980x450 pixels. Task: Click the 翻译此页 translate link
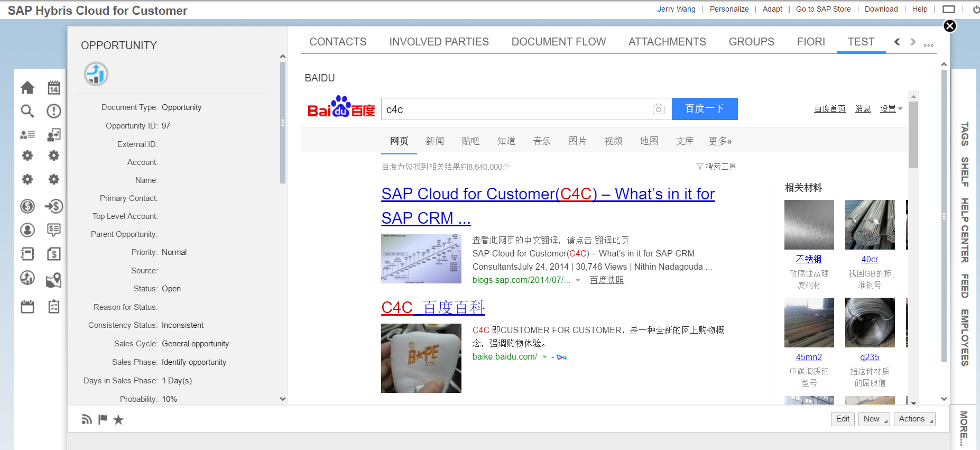612,240
